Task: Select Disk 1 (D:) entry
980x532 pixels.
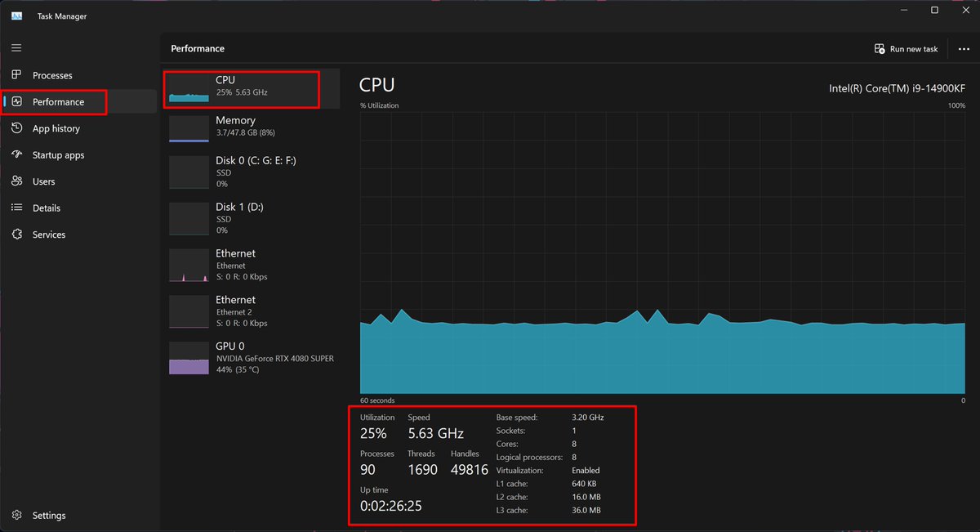Action: (252, 219)
